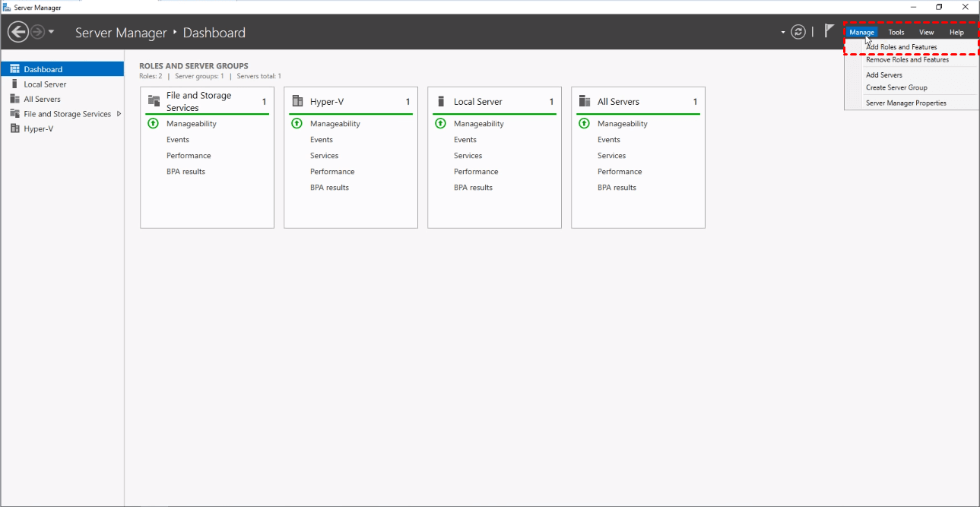
Task: Click the All Servers tile icon
Action: tap(585, 101)
